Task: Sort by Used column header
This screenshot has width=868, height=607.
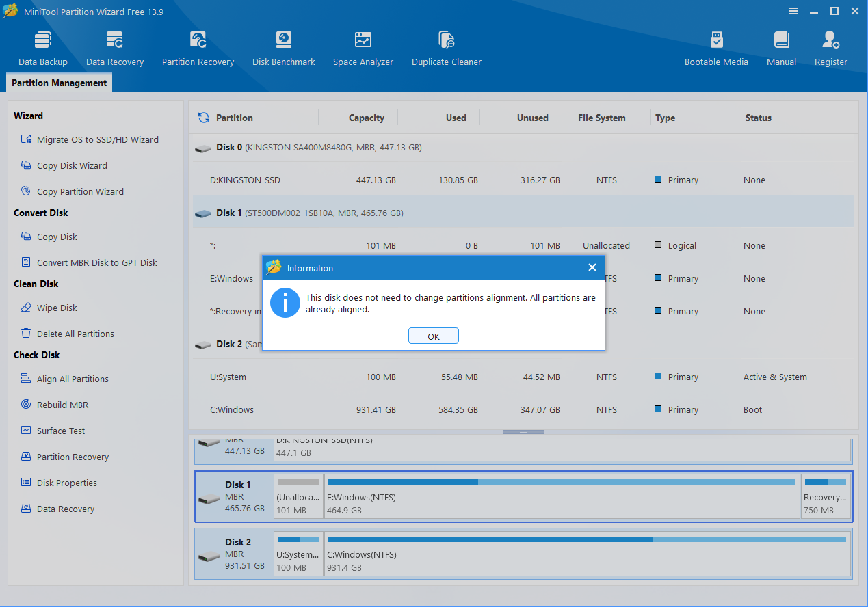Action: point(456,118)
